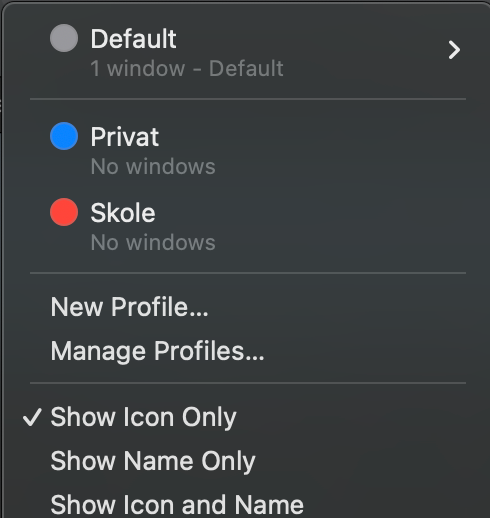The width and height of the screenshot is (490, 518).
Task: Select the Default profile name
Action: point(133,39)
